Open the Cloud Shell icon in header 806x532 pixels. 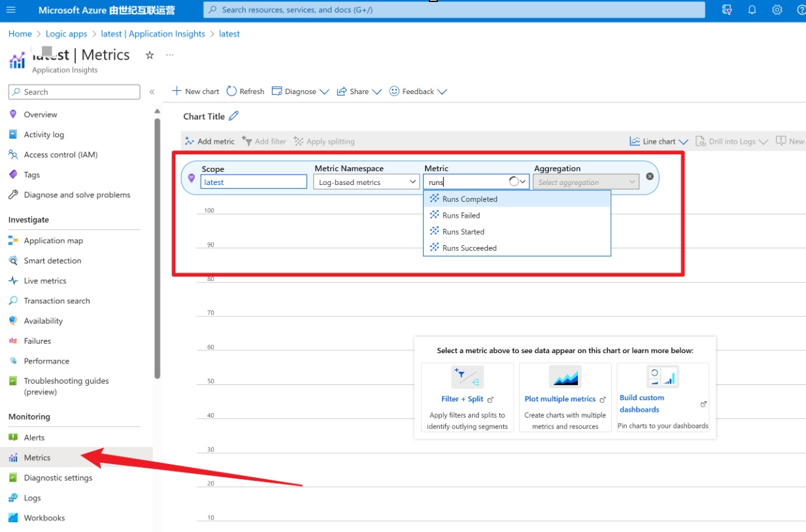(727, 10)
